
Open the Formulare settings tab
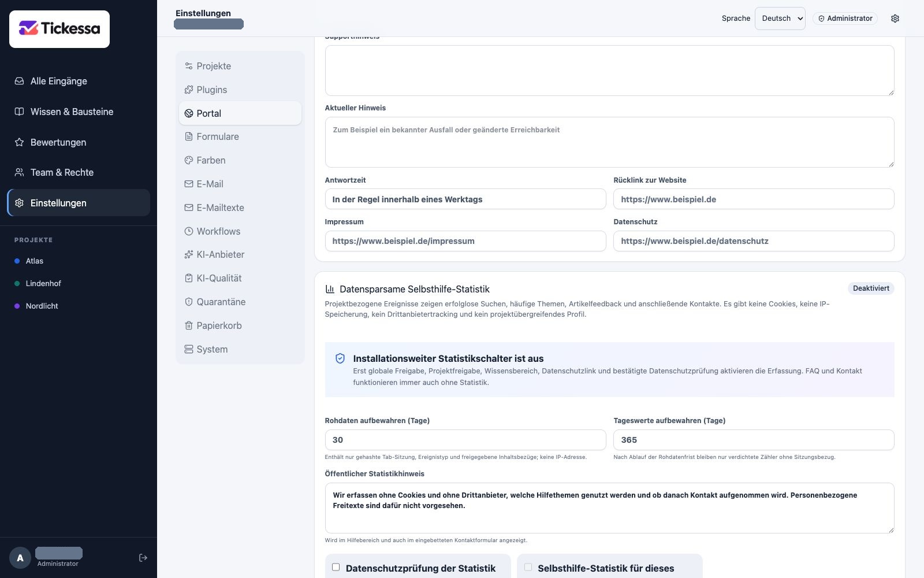click(240, 136)
